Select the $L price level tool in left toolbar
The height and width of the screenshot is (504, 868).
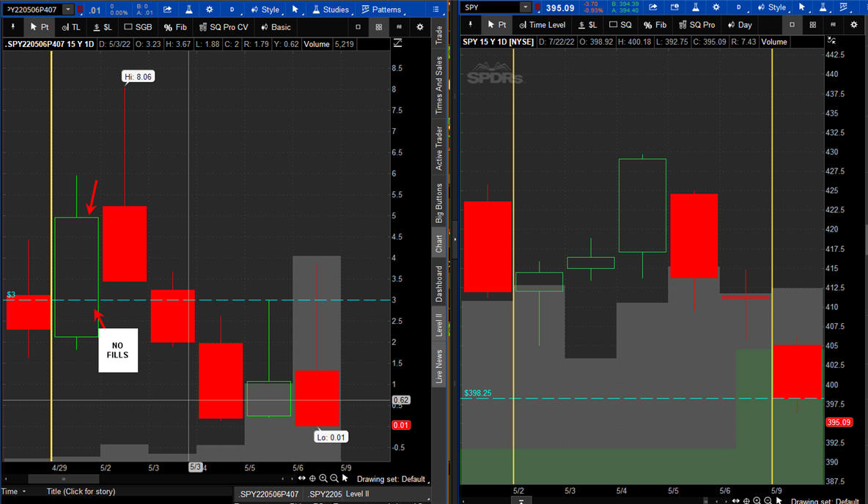[103, 26]
